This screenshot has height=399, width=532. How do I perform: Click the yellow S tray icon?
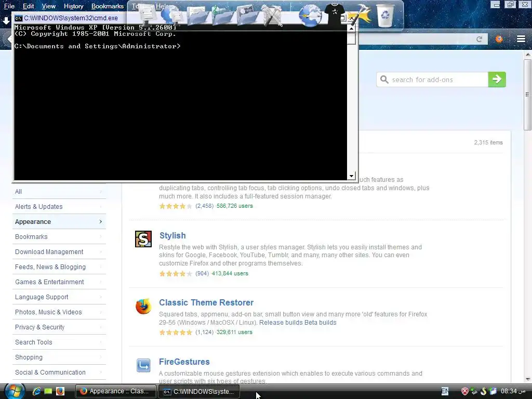[x=484, y=391]
